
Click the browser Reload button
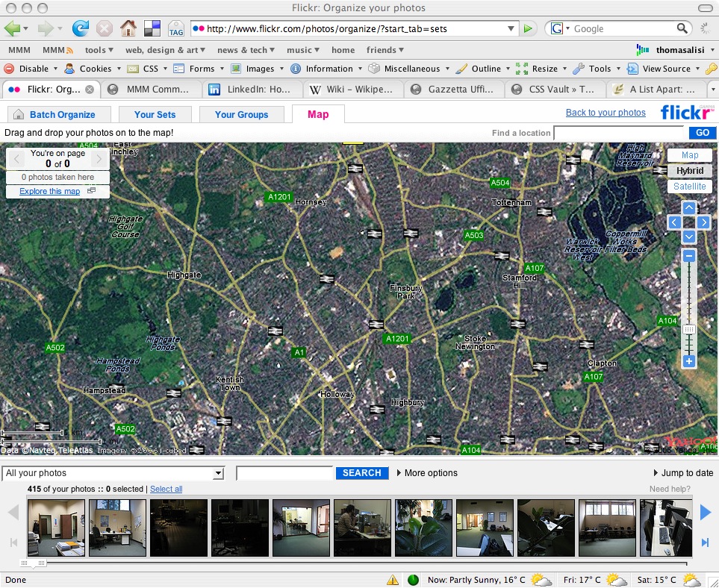point(80,28)
